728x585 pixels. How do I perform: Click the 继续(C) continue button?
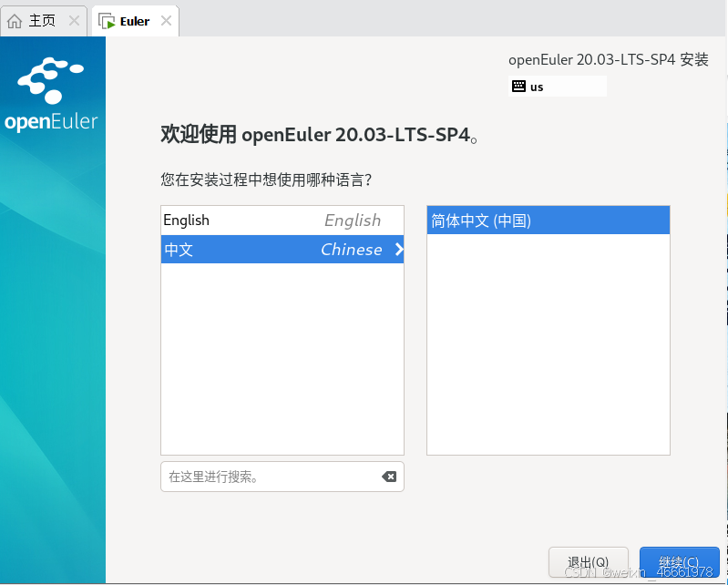coord(679,562)
